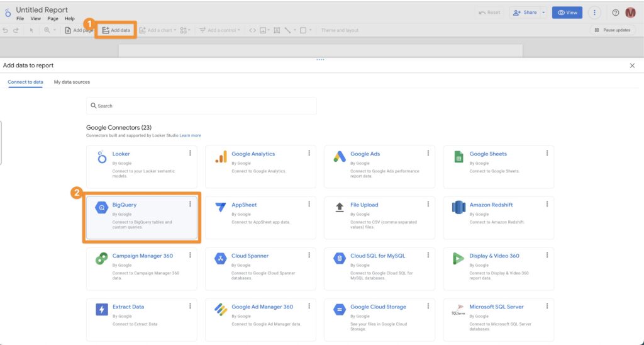The image size is (644, 345).
Task: Select the Campaign Manager 360 connector
Action: coord(142,269)
